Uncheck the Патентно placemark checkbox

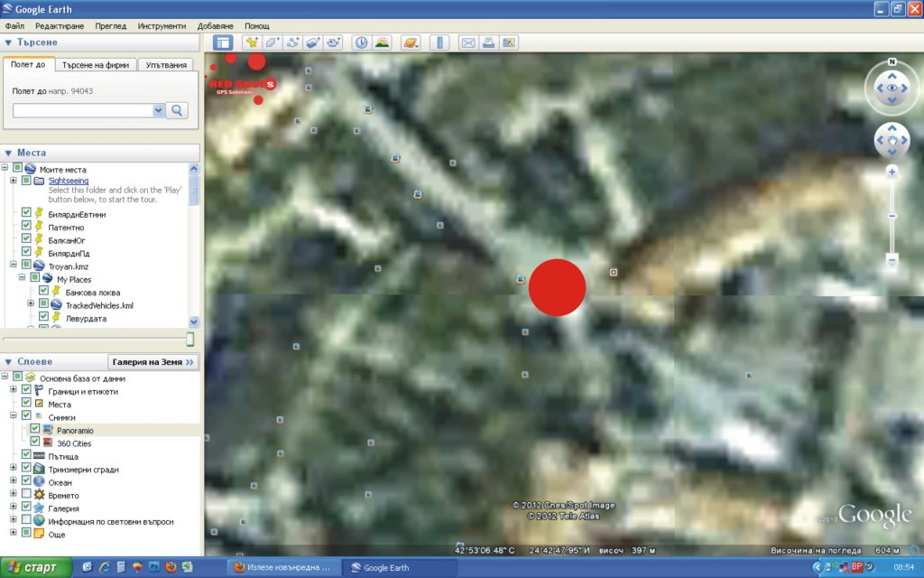pos(26,228)
